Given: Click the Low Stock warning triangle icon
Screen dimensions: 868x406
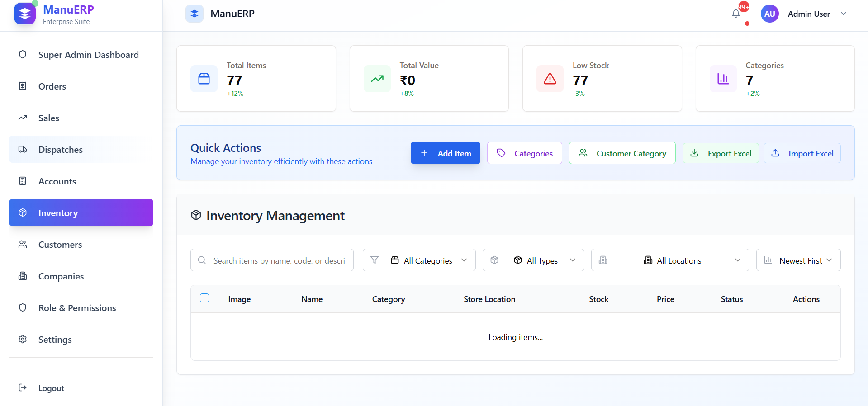Looking at the screenshot, I should point(550,79).
